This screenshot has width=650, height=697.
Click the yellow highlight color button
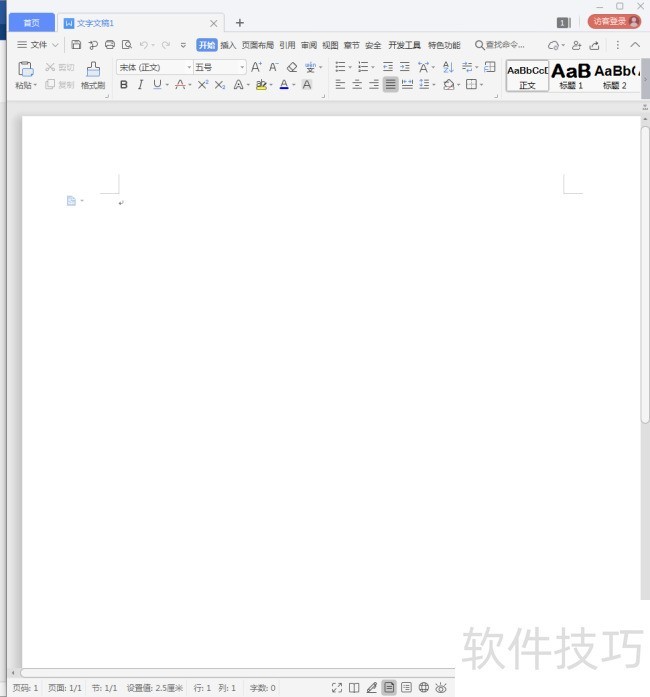click(x=261, y=84)
